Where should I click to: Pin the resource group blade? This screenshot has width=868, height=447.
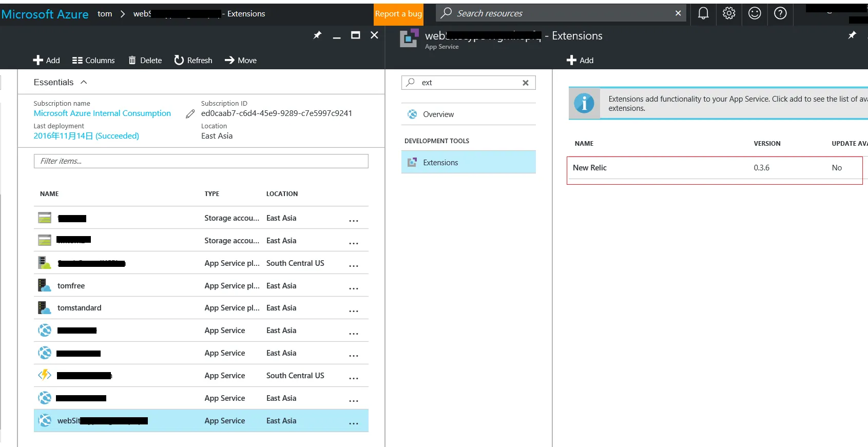point(317,35)
